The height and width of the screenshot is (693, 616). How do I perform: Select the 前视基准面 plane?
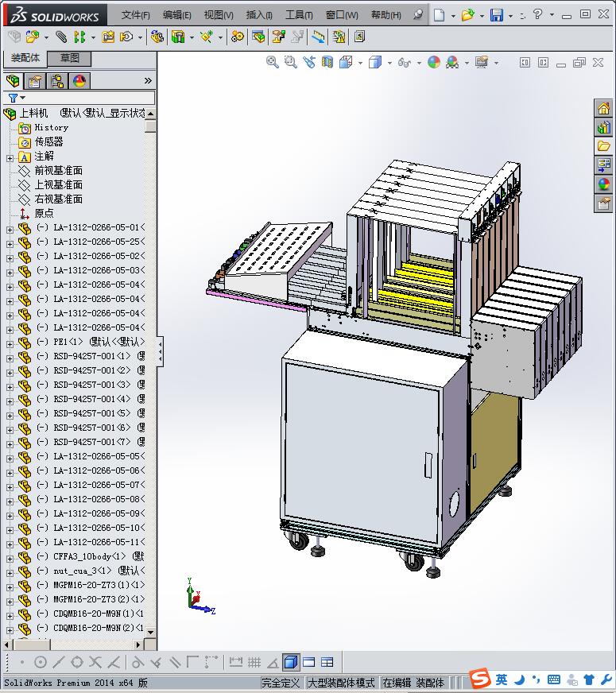pyautogui.click(x=58, y=171)
